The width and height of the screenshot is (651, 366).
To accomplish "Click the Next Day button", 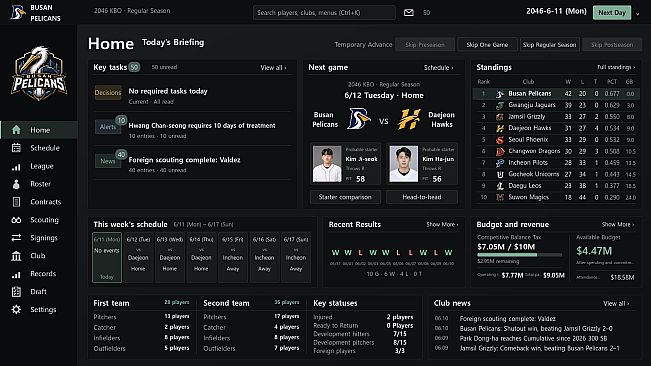I will pyautogui.click(x=612, y=12).
